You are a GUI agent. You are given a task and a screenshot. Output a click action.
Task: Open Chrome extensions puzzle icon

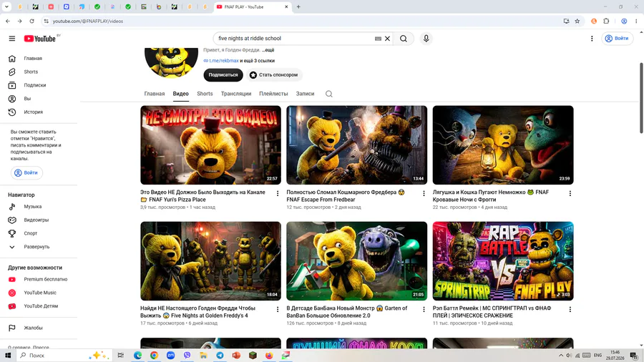click(x=606, y=21)
